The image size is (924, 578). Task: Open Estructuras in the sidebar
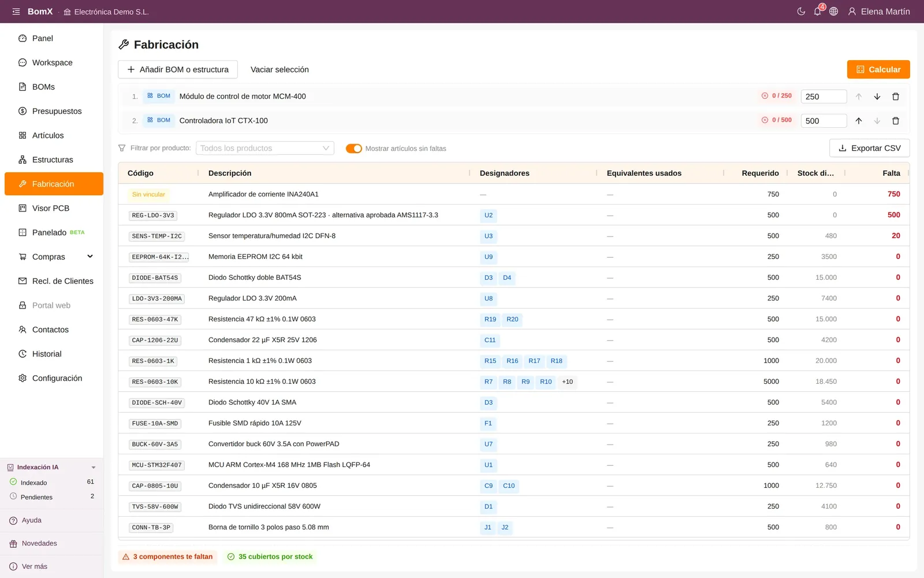point(53,160)
